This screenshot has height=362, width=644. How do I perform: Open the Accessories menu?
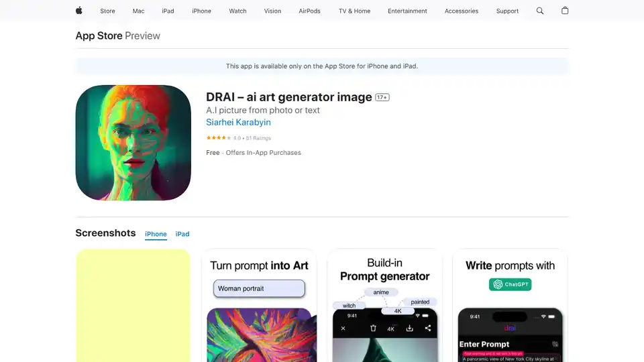[462, 11]
